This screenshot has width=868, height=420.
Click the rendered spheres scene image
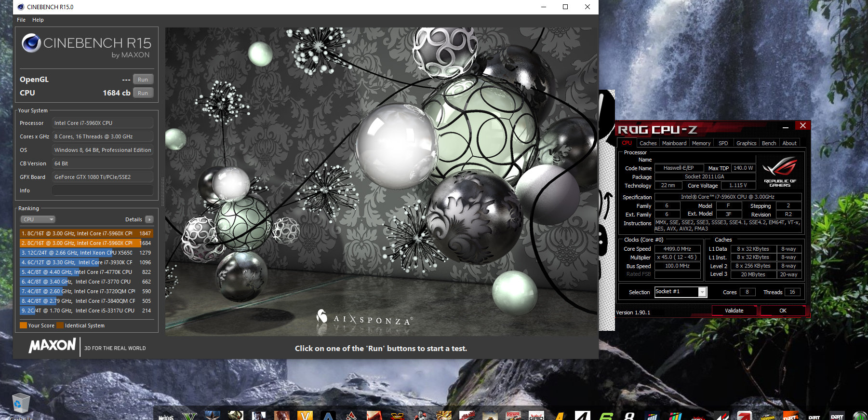381,181
